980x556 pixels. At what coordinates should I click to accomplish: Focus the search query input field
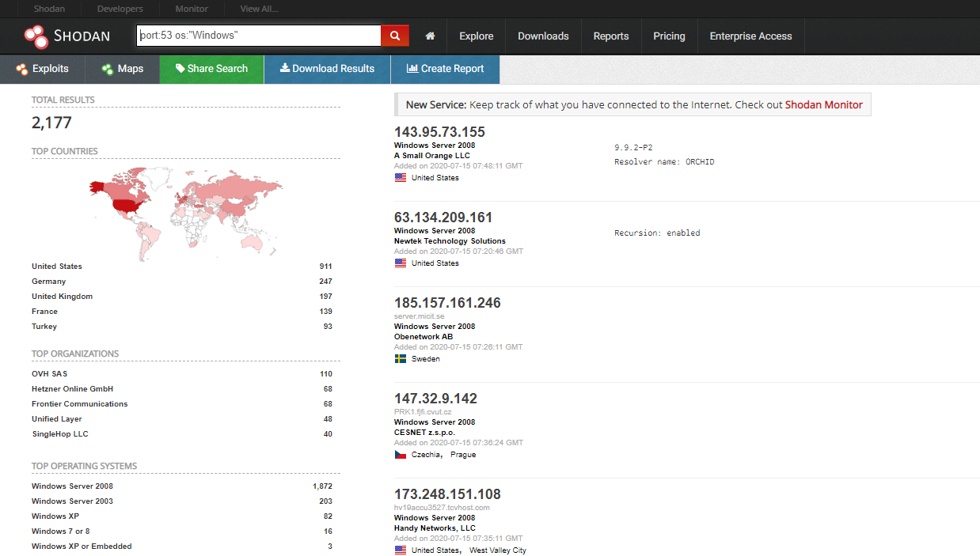[x=259, y=36]
